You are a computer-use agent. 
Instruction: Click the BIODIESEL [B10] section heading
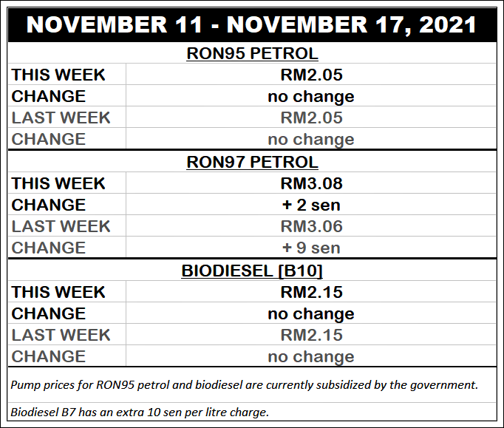251,271
